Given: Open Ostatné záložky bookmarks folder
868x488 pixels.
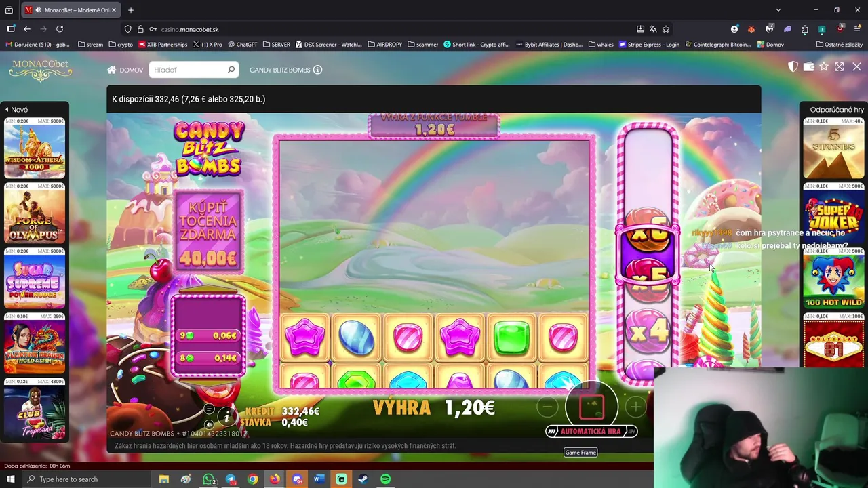Looking at the screenshot, I should click(x=840, y=45).
